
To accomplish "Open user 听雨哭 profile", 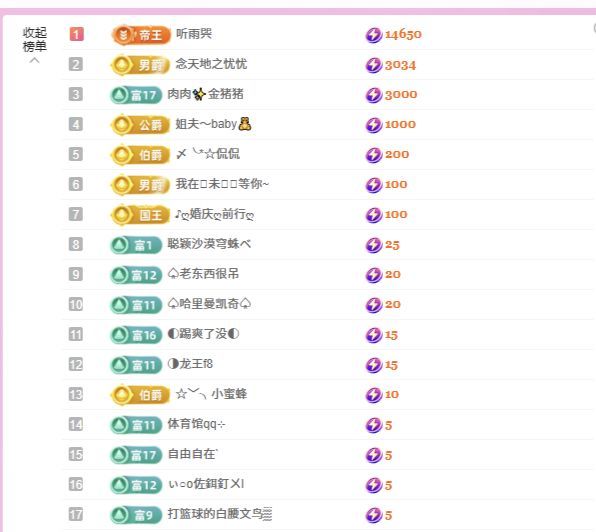I will point(194,34).
